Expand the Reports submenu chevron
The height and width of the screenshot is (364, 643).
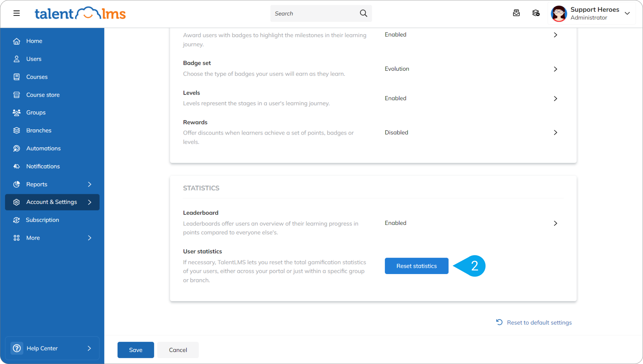(x=89, y=184)
